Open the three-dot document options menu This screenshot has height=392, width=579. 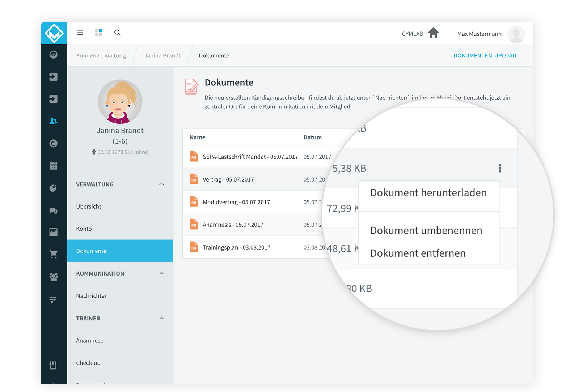(x=500, y=168)
